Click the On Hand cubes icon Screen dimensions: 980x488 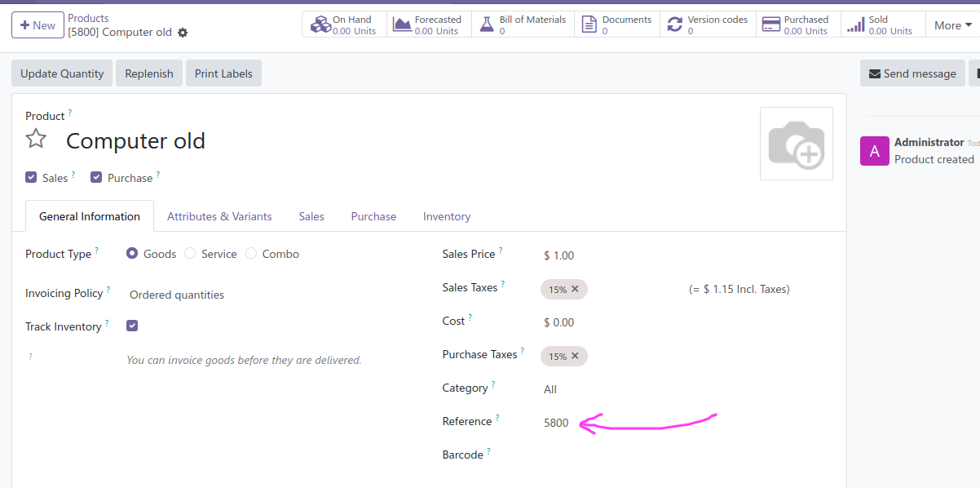pos(320,24)
